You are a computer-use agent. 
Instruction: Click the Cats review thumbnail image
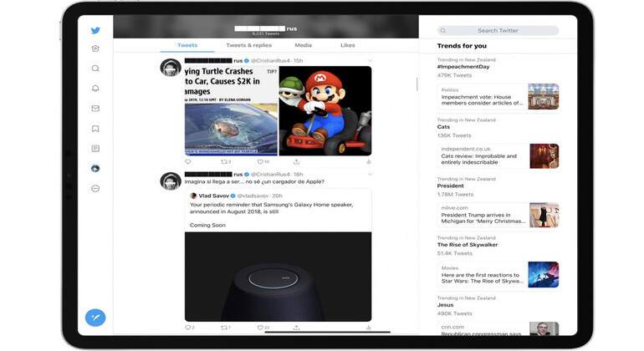(544, 156)
